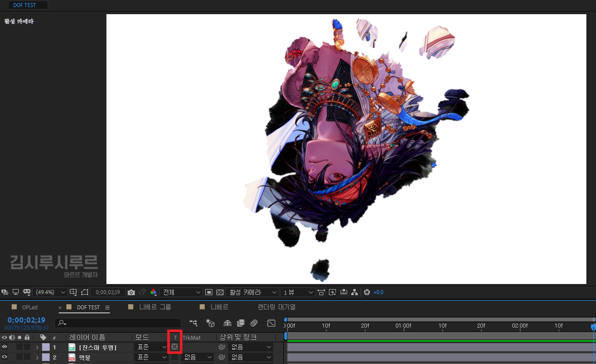Toggle the transparency grid checkerboard icon
This screenshot has width=596, height=364.
point(220,292)
